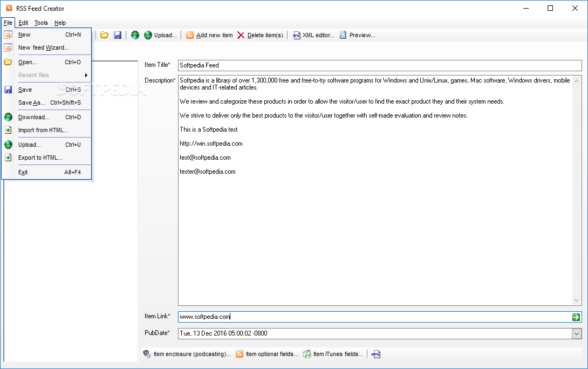The width and height of the screenshot is (588, 369).
Task: Click the Save floppy disk toolbar icon
Action: [118, 35]
